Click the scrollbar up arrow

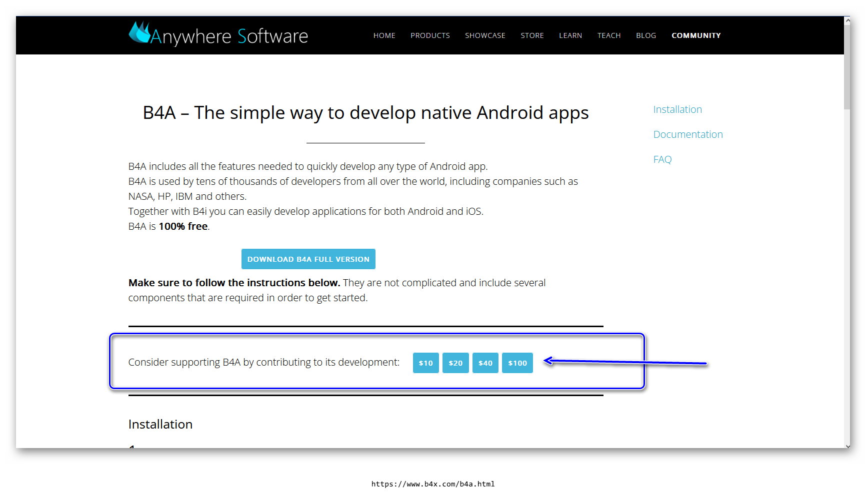pyautogui.click(x=847, y=20)
